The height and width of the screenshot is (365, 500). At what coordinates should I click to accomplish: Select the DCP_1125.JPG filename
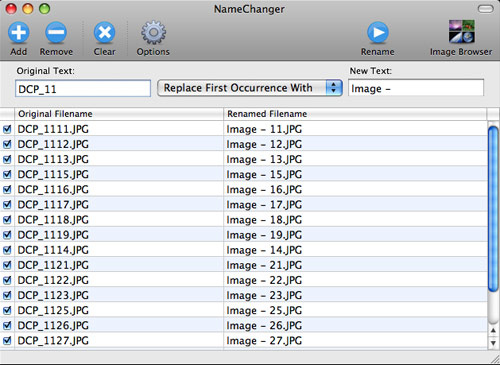coord(53,310)
